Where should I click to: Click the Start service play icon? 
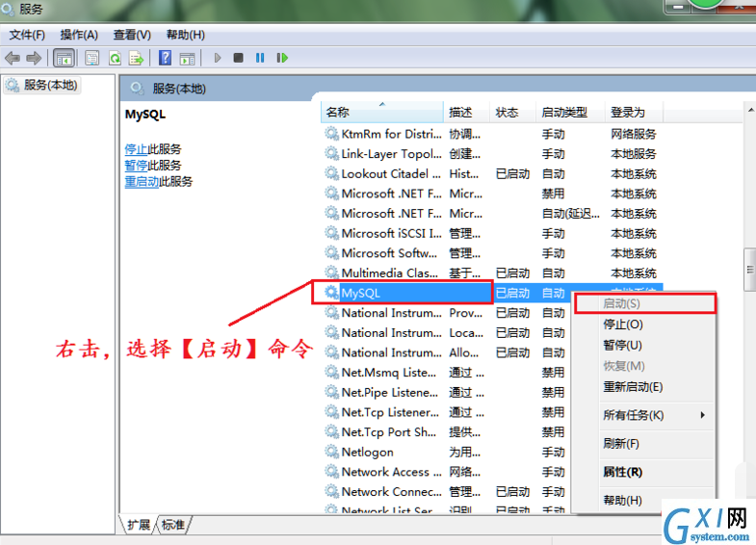pos(218,58)
